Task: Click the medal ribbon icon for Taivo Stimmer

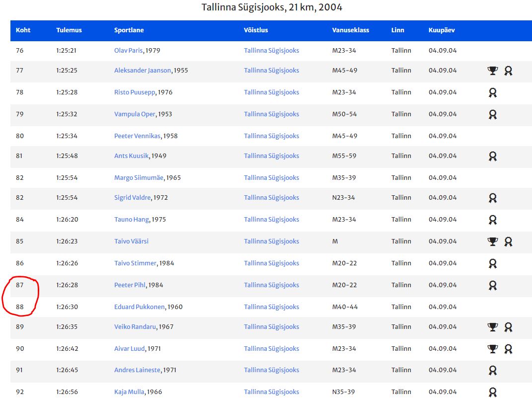Action: 493,263
